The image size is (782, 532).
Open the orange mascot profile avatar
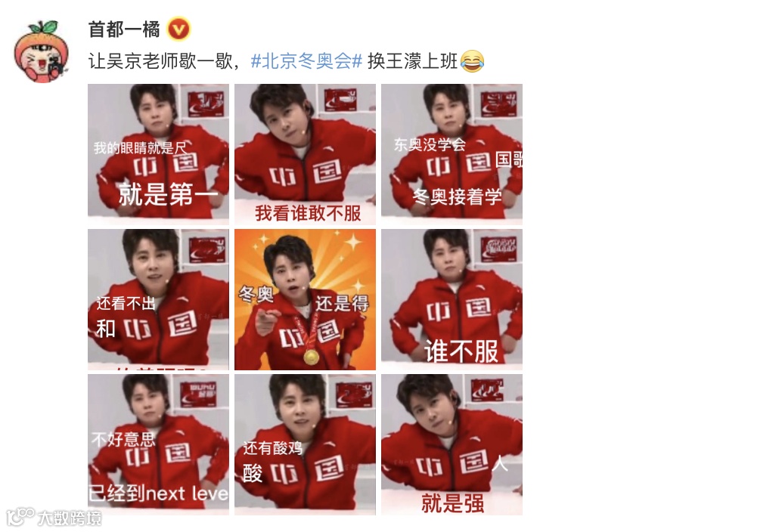(42, 51)
